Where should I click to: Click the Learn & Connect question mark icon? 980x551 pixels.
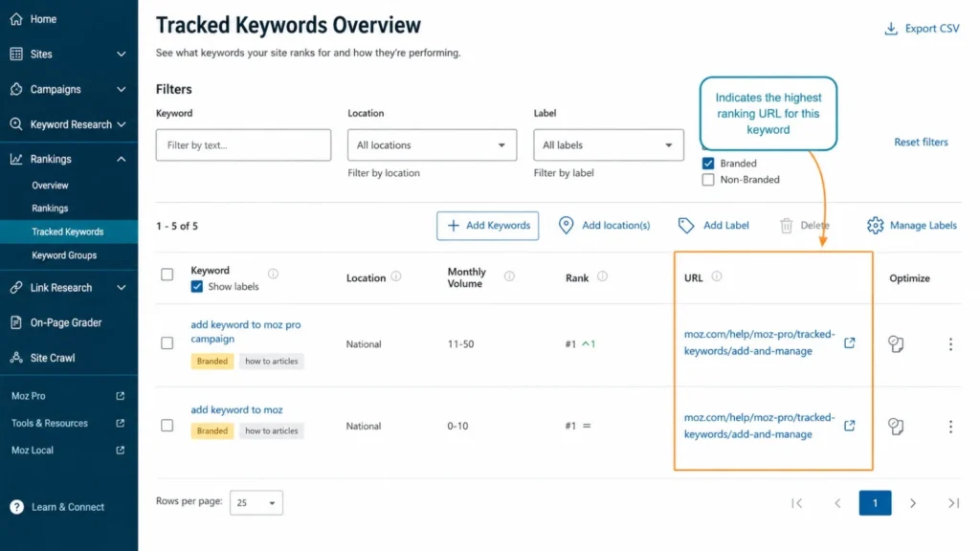pos(17,507)
